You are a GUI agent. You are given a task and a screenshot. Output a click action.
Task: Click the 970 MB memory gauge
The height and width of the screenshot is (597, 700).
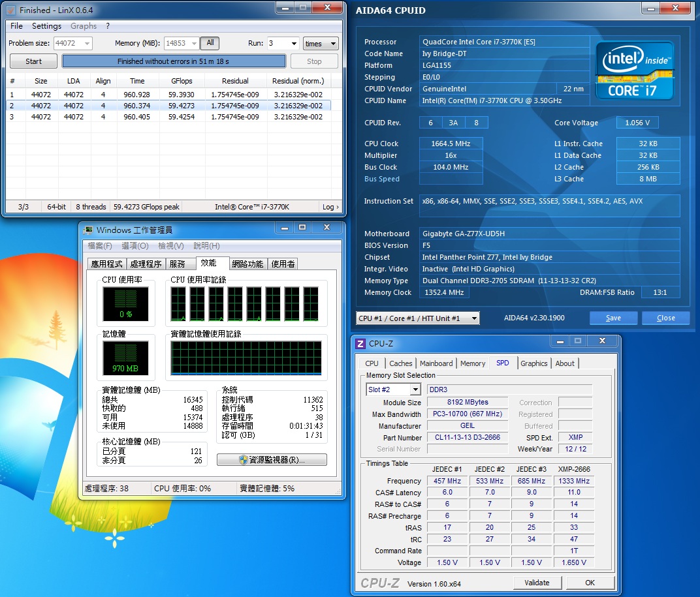tap(125, 358)
